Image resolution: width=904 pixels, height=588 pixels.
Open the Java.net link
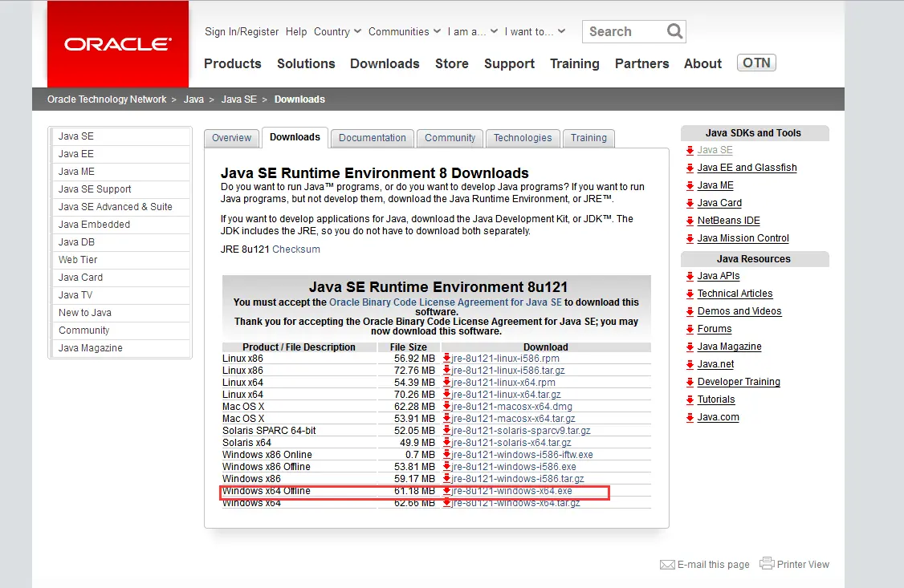[715, 364]
